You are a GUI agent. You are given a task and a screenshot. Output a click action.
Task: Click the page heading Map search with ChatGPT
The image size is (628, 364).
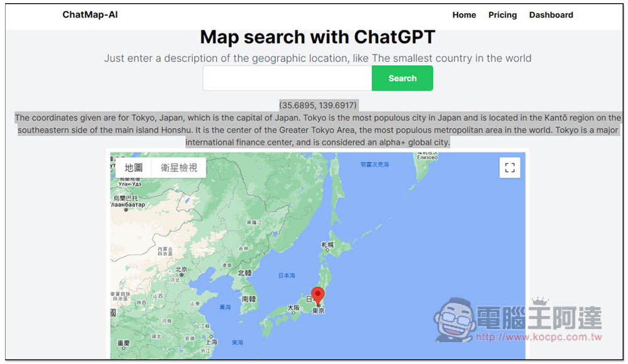[x=317, y=37]
